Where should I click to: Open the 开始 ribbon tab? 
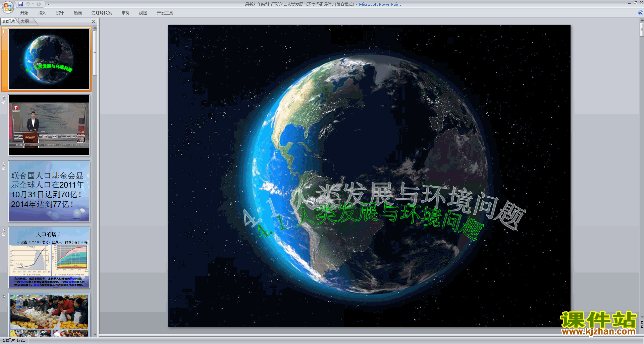[24, 13]
